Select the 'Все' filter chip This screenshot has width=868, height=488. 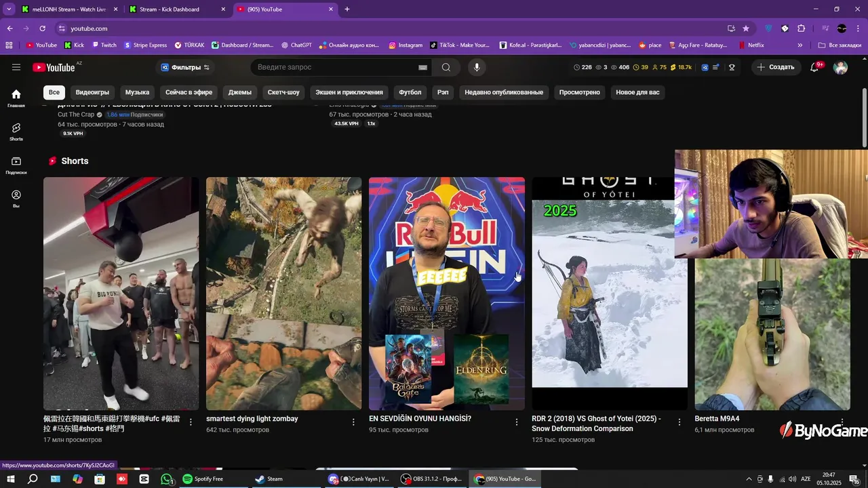[x=54, y=92]
